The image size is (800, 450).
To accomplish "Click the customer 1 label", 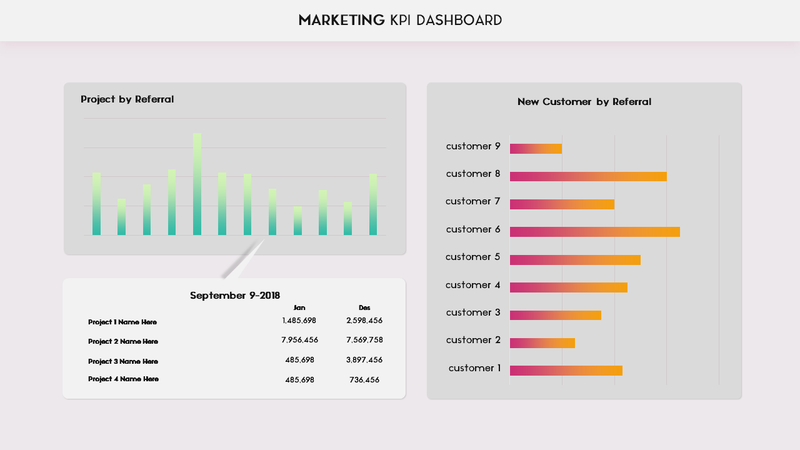I will (474, 368).
